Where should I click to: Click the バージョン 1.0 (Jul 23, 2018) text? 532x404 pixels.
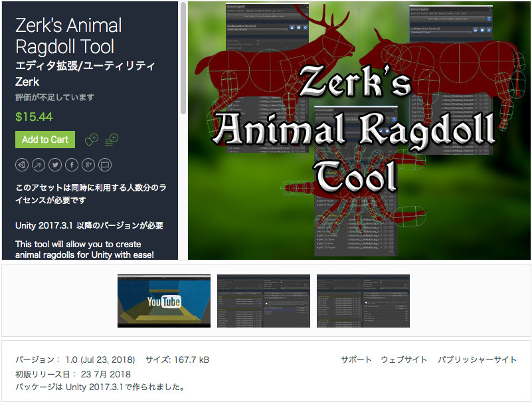coord(75,359)
